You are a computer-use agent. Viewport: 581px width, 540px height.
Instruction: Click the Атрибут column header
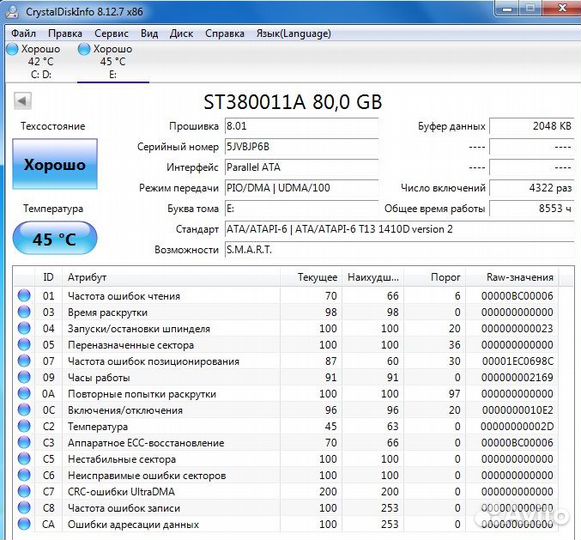coord(171,277)
